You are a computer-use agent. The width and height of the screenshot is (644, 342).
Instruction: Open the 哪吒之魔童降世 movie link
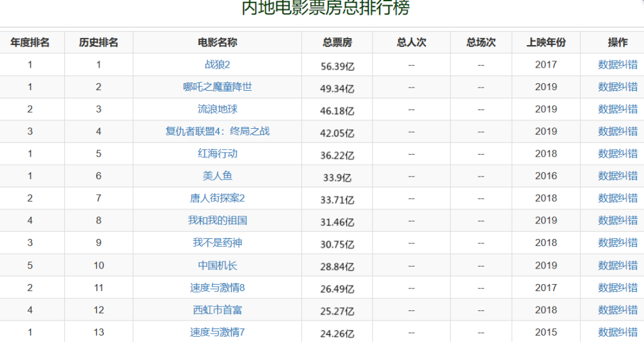[x=217, y=87]
